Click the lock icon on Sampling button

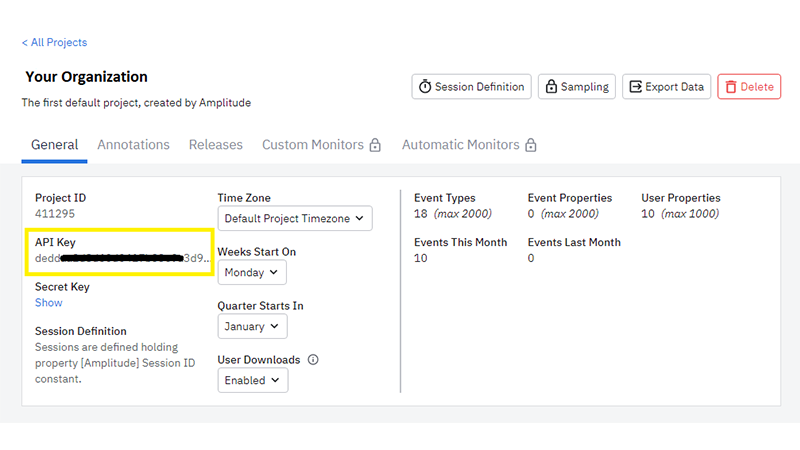(x=550, y=87)
